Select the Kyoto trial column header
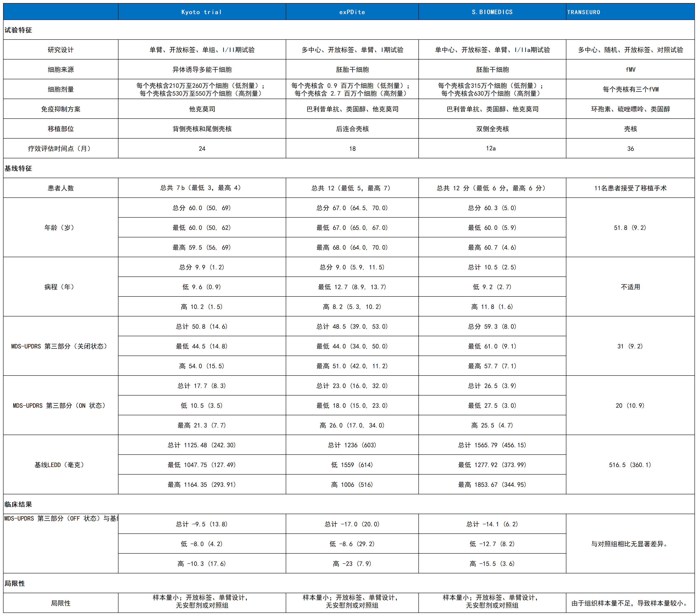The image size is (698, 616). point(202,12)
